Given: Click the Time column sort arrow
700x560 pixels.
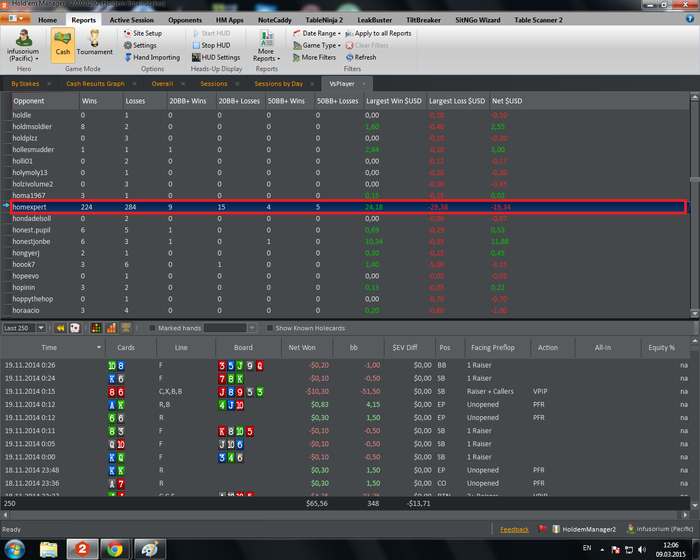Looking at the screenshot, I should [99, 347].
